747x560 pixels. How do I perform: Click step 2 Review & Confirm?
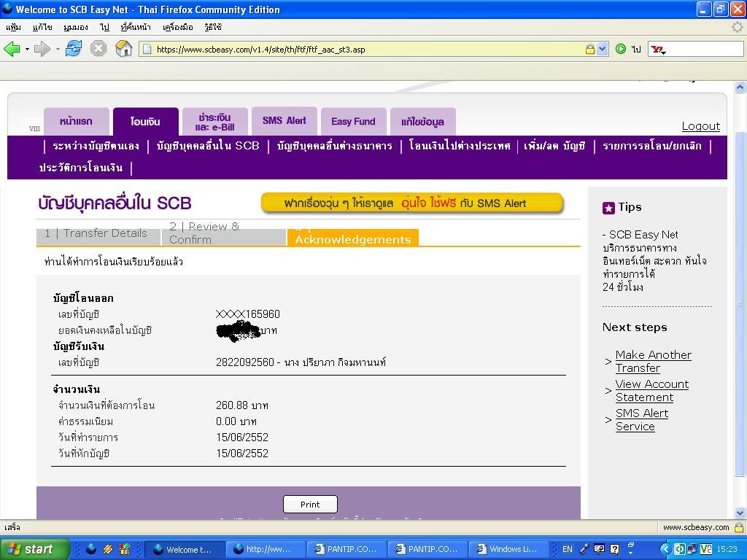pyautogui.click(x=224, y=233)
